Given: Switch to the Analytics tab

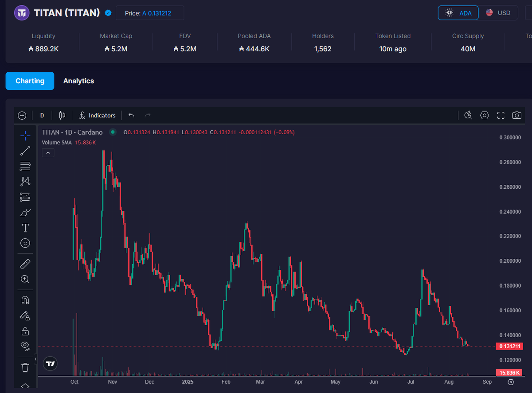Looking at the screenshot, I should (x=78, y=81).
